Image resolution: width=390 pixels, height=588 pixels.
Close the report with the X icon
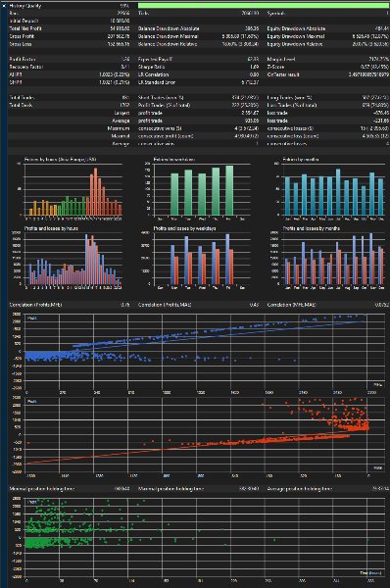pos(4,5)
